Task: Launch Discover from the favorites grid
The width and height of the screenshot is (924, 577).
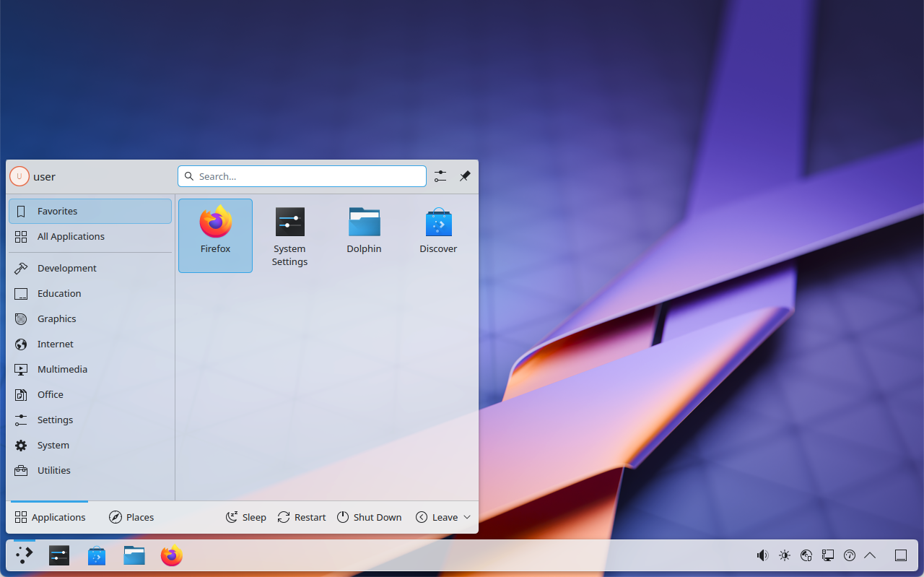Action: click(x=438, y=230)
